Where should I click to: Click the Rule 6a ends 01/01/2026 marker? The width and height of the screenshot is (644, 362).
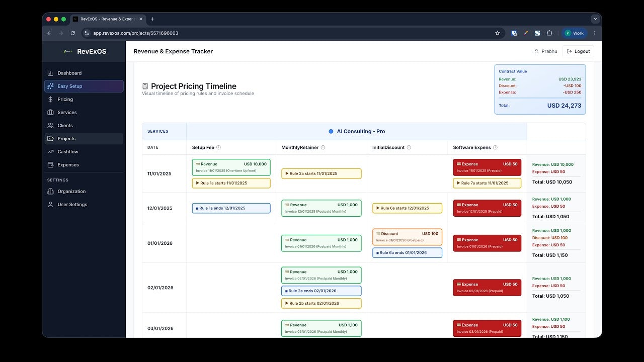[407, 253]
